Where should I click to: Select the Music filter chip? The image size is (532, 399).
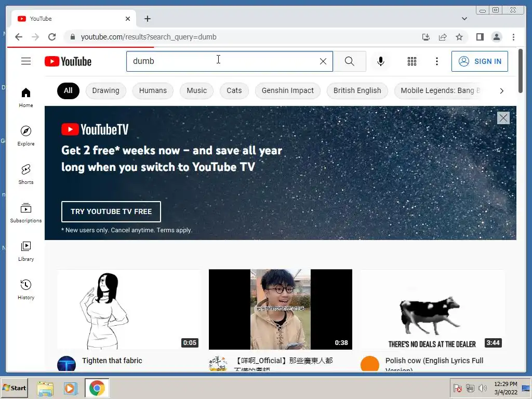click(197, 90)
